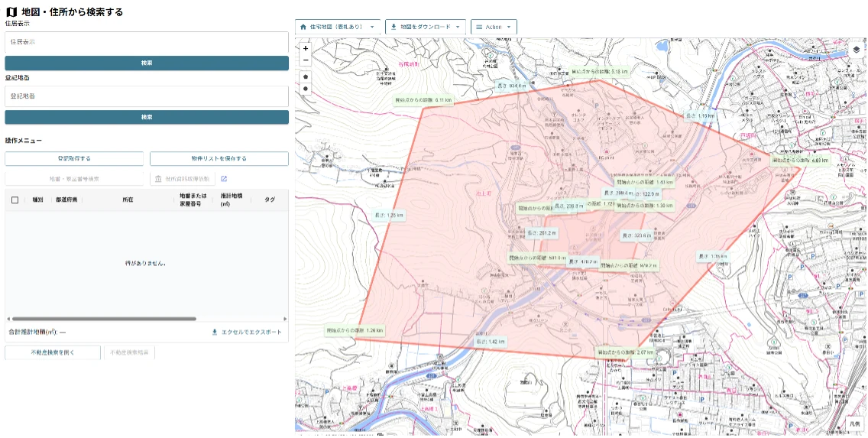The image size is (868, 438).
Task: Select the polygon drawing tool on map
Action: click(306, 76)
